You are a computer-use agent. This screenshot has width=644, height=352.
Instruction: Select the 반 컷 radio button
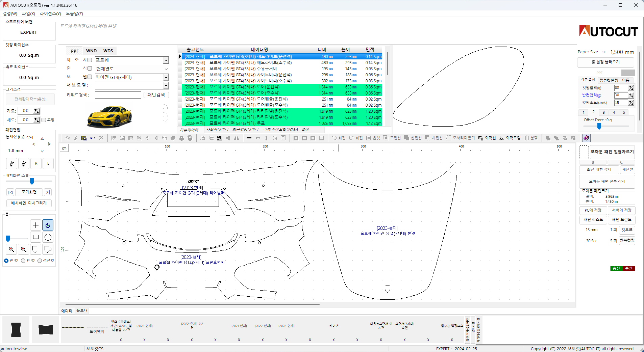[23, 261]
